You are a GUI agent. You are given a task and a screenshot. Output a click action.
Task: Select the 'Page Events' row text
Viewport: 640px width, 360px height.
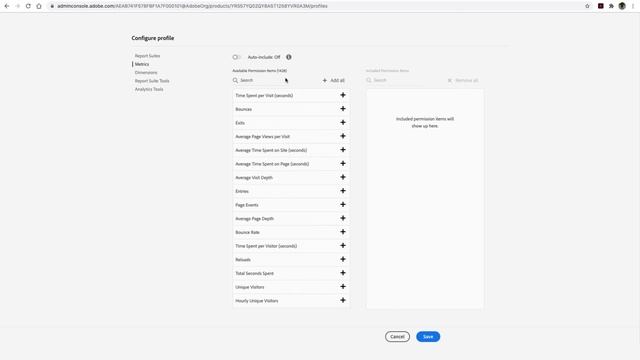pyautogui.click(x=247, y=205)
